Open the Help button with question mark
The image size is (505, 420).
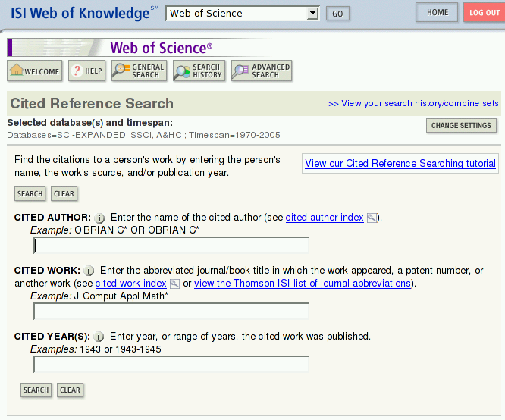[x=87, y=71]
